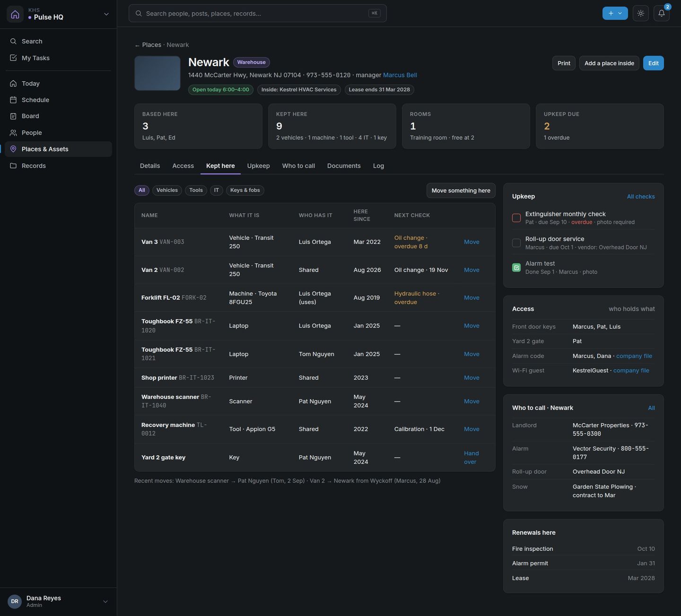Filter by IT chip
The width and height of the screenshot is (681, 616).
pyautogui.click(x=217, y=190)
